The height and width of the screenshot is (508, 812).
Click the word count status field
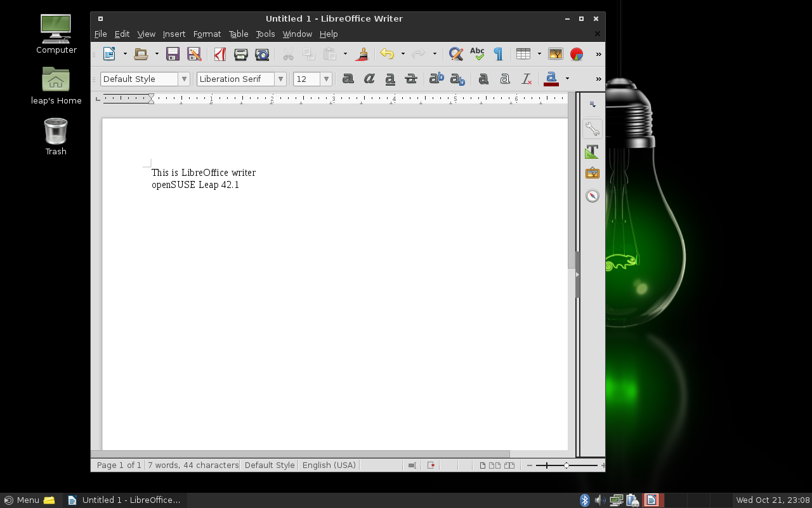pos(193,465)
